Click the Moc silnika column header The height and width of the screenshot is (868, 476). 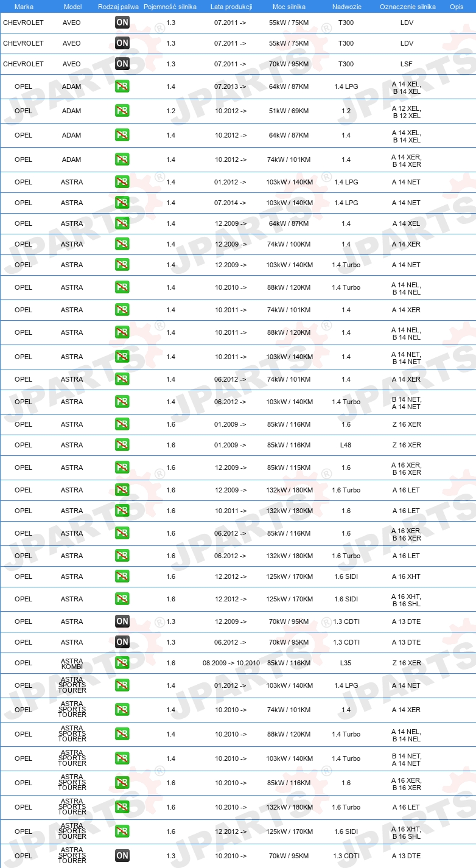289,7
